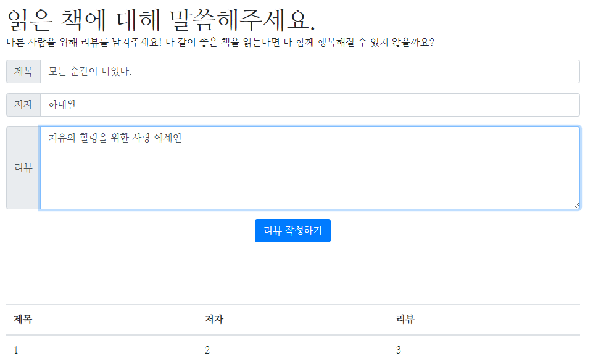Click the heading 읽은 책에 대해 말씀해주세요.
Image resolution: width=593 pixels, height=364 pixels.
click(162, 20)
